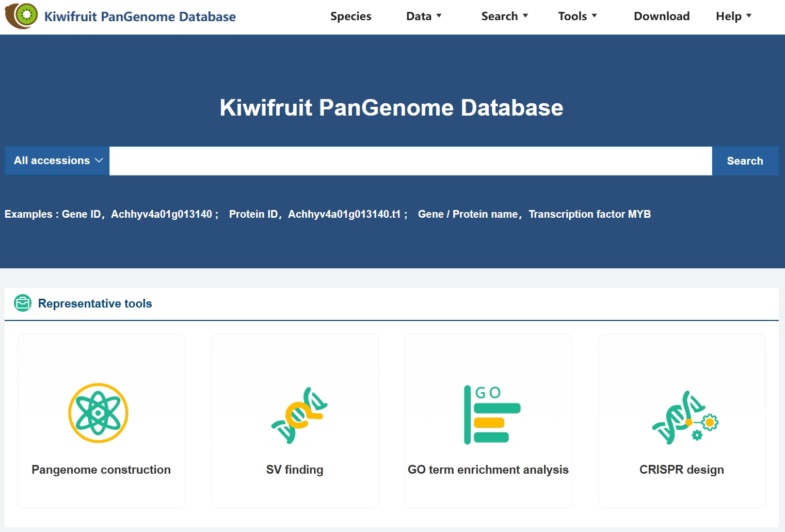
Task: Open the Pangenome construction label
Action: point(101,470)
